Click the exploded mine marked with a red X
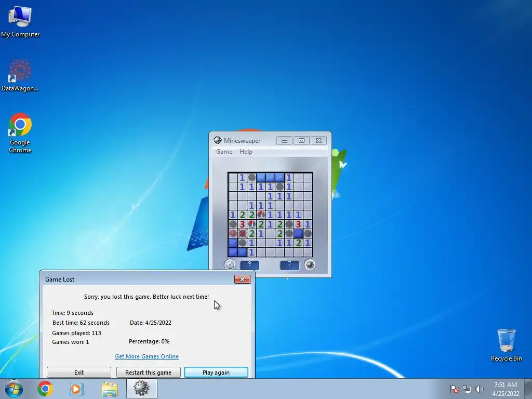The height and width of the screenshot is (399, 532). 242,233
